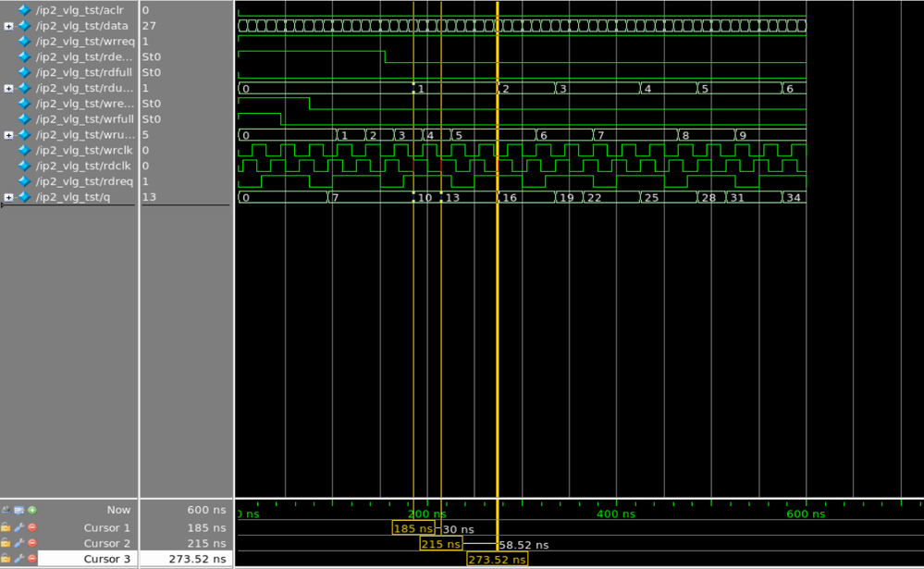Select the /ip2_vlg_tst/rdfull signal name
The height and width of the screenshot is (569, 924).
(83, 72)
